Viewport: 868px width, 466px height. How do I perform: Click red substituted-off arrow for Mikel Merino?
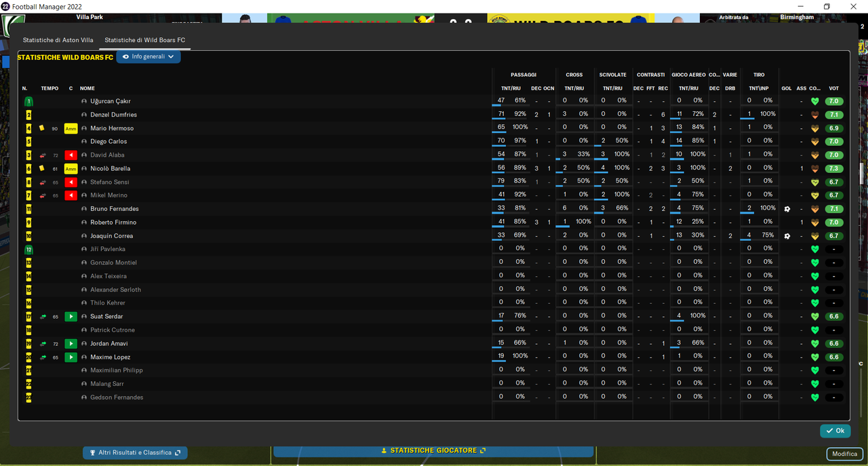pyautogui.click(x=71, y=195)
